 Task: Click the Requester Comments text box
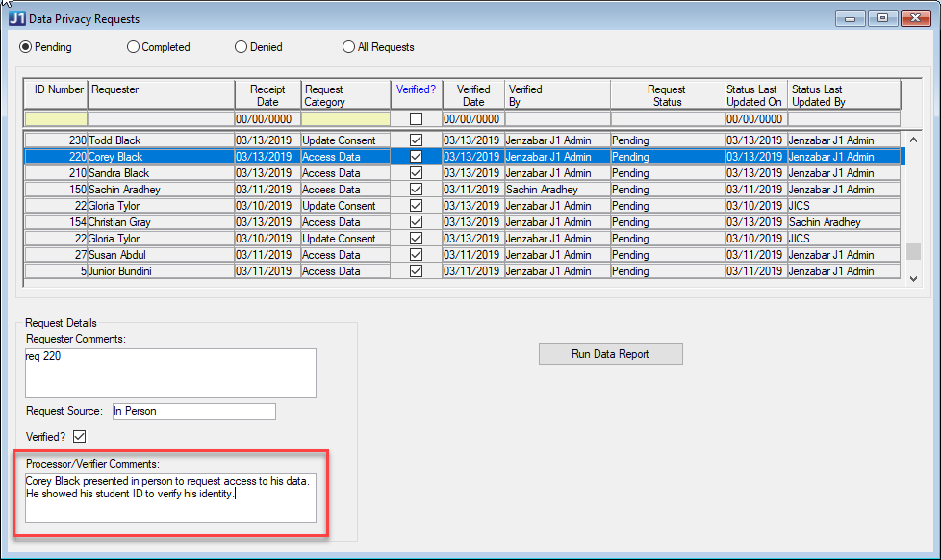[x=170, y=372]
